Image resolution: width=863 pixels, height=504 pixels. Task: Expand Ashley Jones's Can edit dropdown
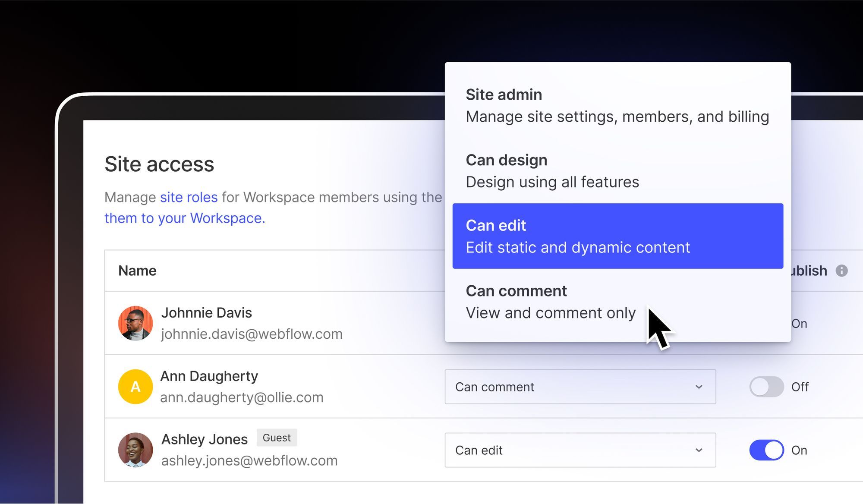[x=580, y=450]
